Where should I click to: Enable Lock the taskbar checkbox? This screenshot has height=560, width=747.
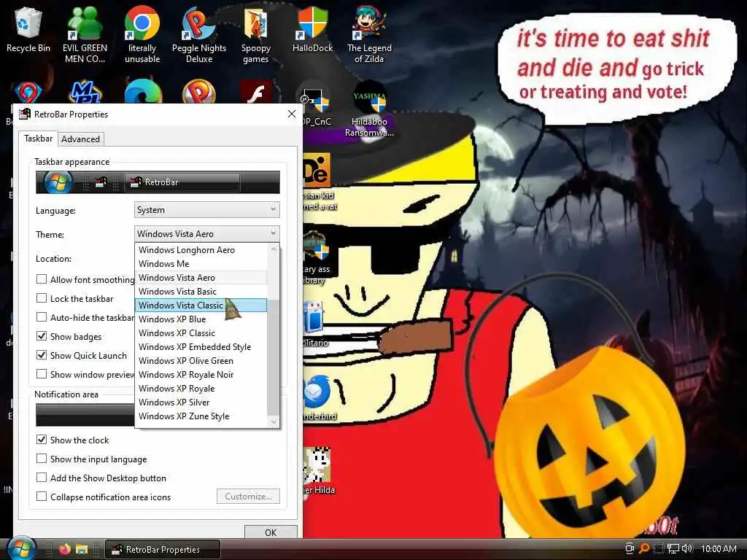coord(42,298)
